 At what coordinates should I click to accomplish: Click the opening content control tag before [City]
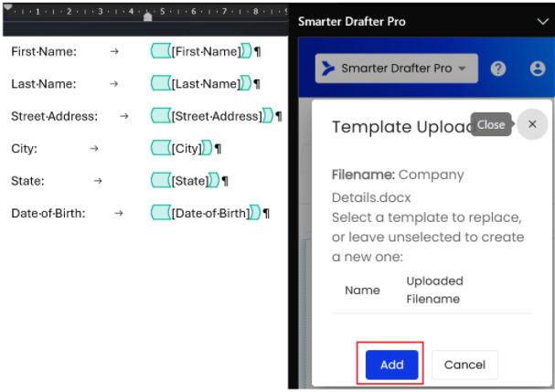click(x=161, y=148)
